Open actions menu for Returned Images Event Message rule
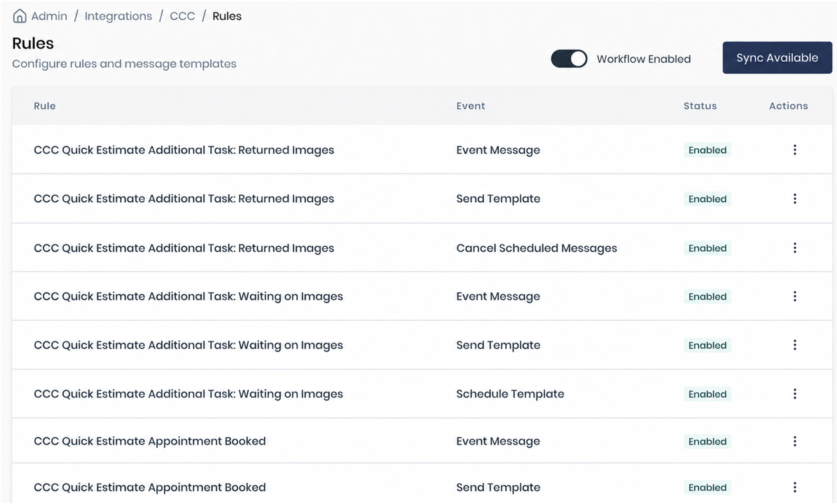This screenshot has width=837, height=504. pos(794,150)
